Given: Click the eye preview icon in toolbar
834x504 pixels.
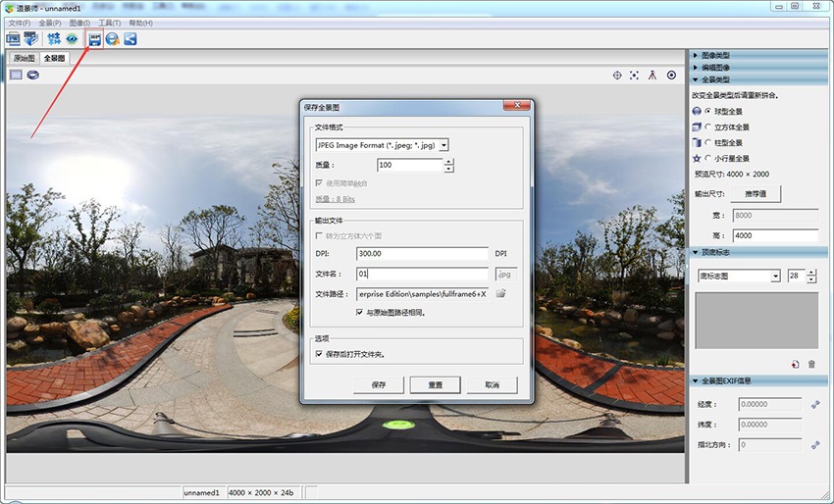Looking at the screenshot, I should click(72, 39).
